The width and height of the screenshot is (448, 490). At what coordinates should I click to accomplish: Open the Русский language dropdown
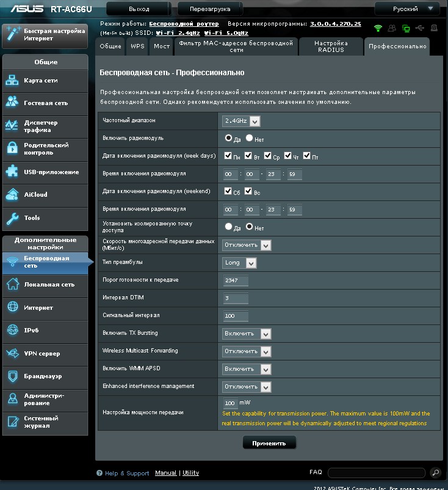407,9
